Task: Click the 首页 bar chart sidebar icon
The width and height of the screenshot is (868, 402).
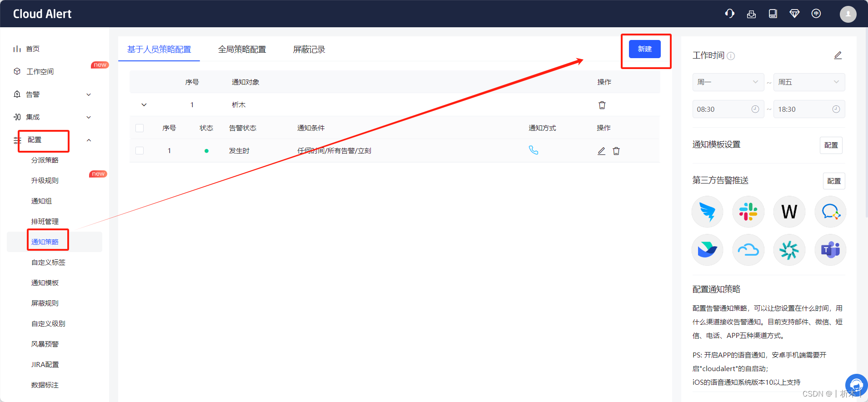Action: pyautogui.click(x=17, y=49)
